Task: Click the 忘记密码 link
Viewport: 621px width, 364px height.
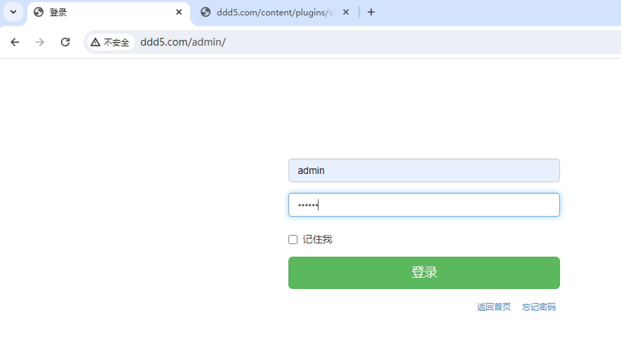Action: [539, 307]
